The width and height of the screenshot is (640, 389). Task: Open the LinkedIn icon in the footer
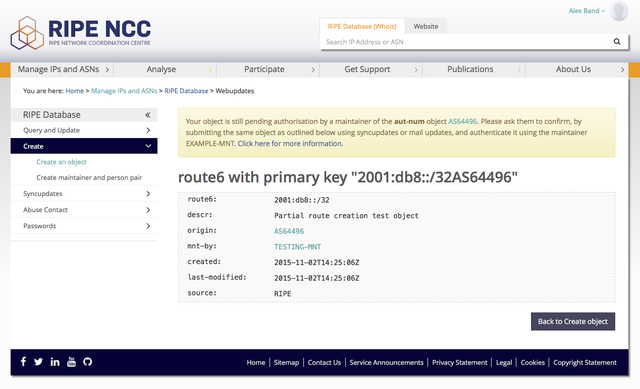(55, 362)
